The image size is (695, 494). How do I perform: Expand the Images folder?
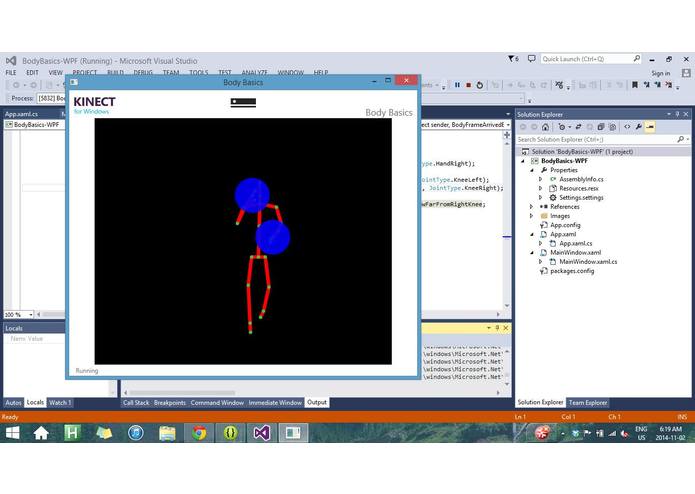point(531,216)
